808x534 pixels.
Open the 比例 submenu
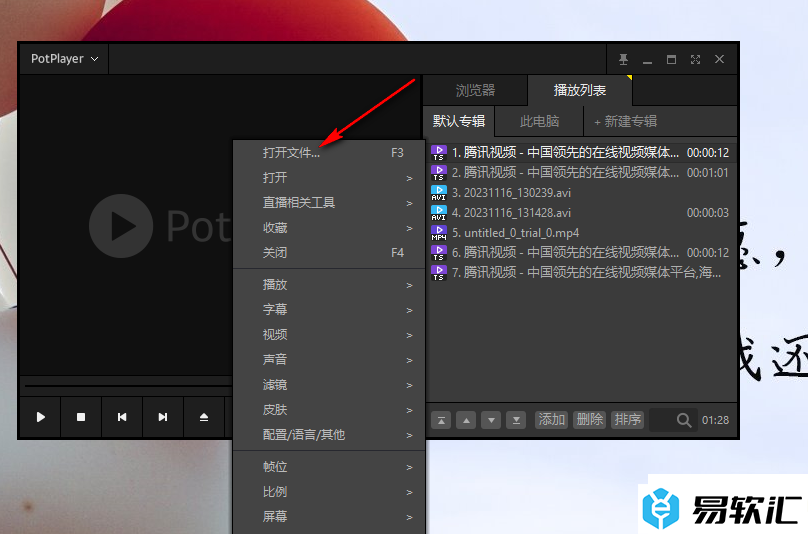tap(330, 492)
